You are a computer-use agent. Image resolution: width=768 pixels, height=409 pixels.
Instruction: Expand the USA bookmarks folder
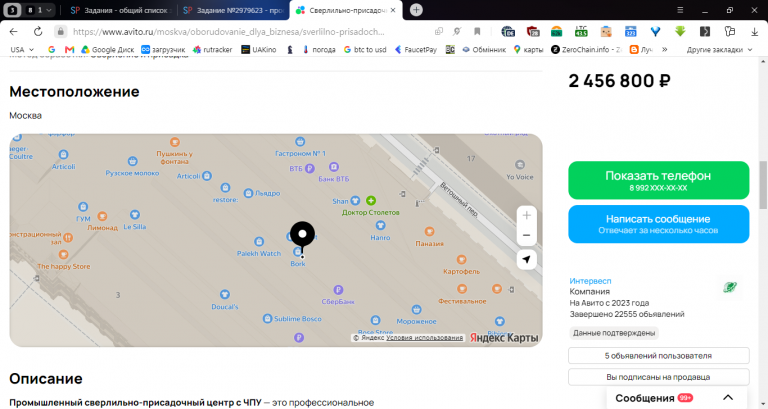22,49
